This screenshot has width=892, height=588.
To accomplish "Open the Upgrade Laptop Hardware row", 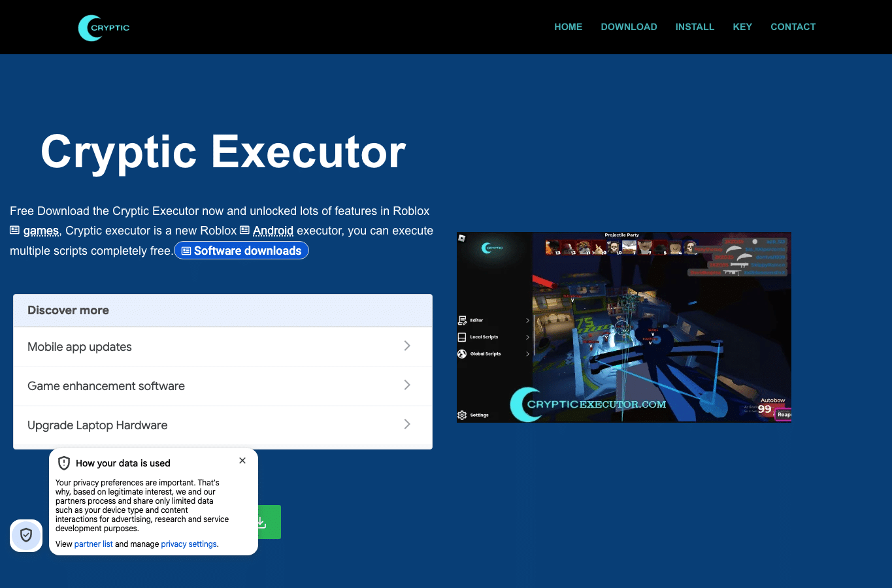I will tap(223, 425).
